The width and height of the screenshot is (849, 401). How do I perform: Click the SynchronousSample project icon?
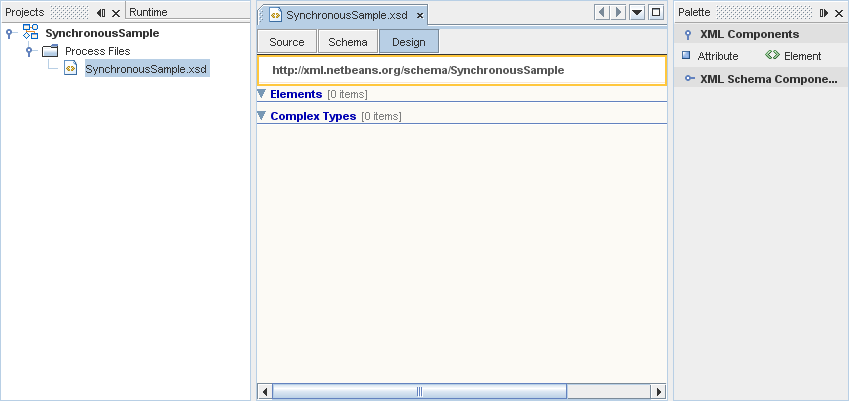point(30,32)
